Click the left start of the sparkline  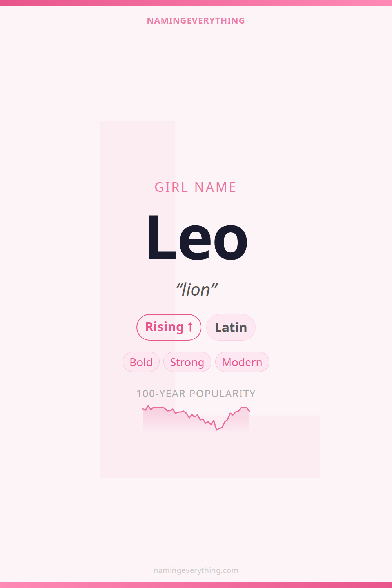143,409
